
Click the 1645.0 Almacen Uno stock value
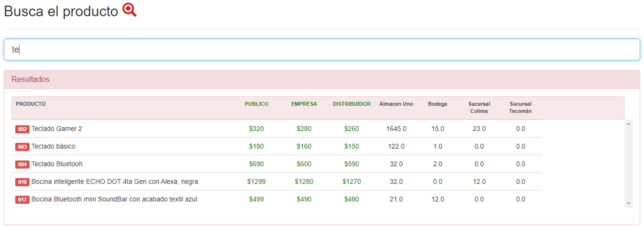tap(396, 129)
